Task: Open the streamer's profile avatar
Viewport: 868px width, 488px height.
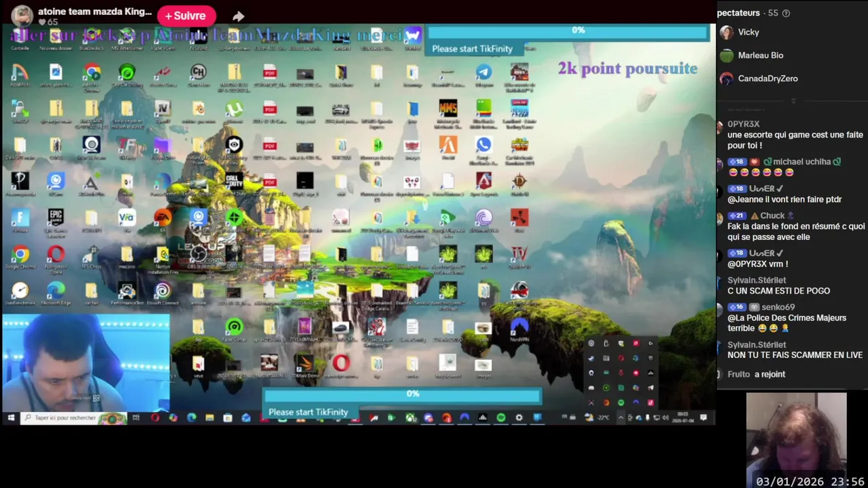Action: 22,16
